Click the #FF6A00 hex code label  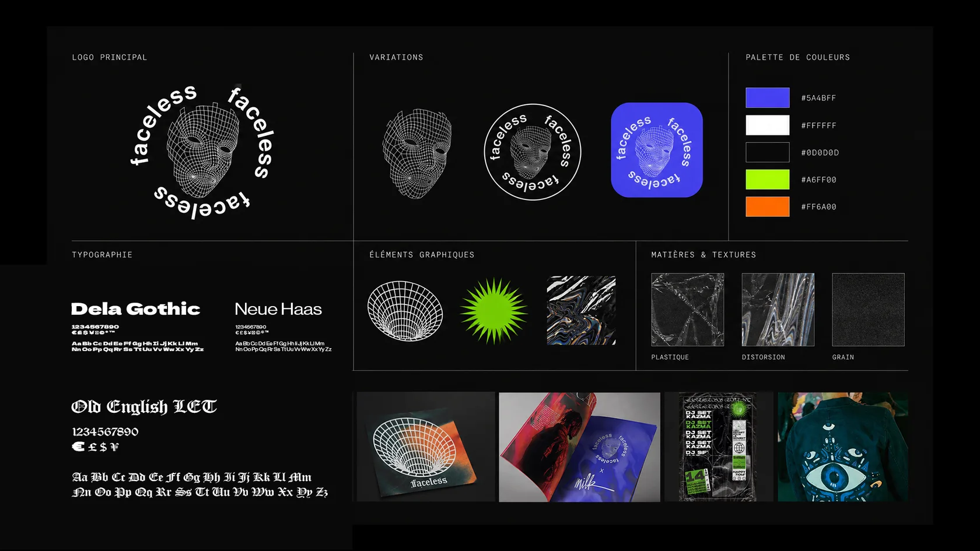[819, 206]
